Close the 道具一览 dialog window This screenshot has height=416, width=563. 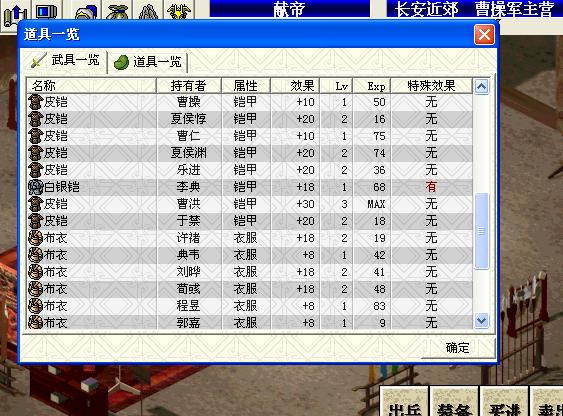point(484,34)
